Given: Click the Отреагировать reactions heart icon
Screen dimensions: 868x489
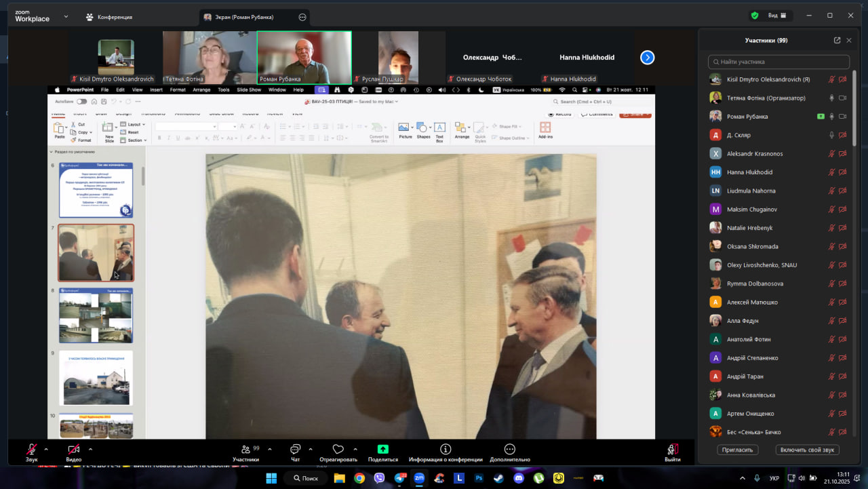Looking at the screenshot, I should (x=338, y=450).
